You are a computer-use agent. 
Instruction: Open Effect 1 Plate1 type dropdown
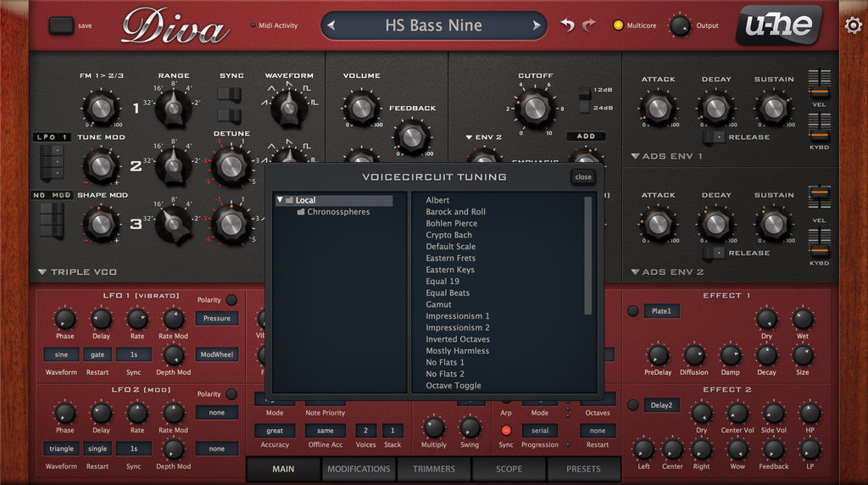[661, 311]
